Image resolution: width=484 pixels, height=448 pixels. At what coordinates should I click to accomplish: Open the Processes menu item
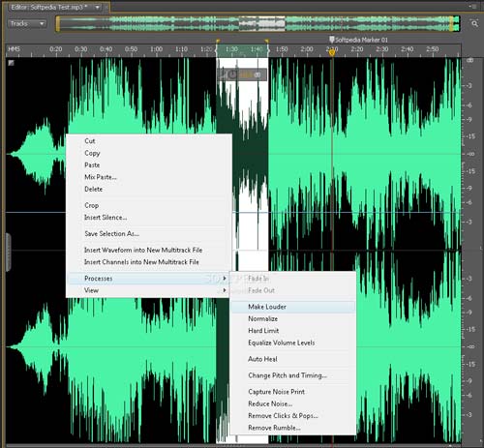148,278
